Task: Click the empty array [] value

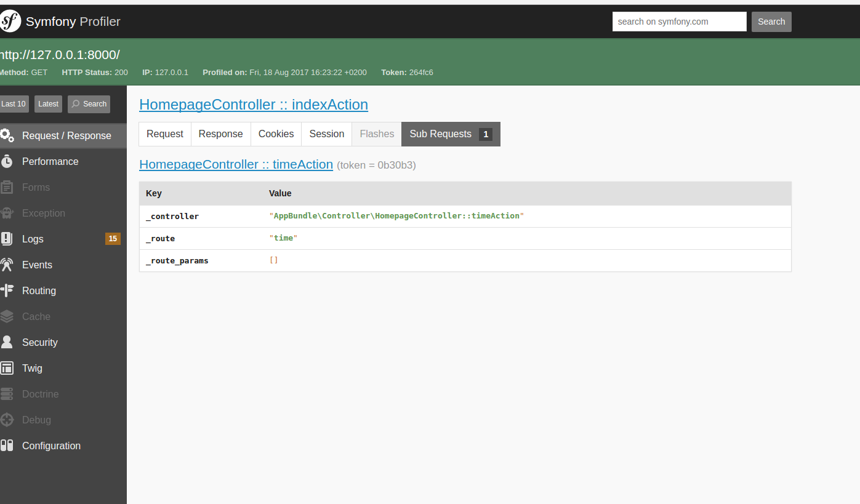Action: point(274,260)
